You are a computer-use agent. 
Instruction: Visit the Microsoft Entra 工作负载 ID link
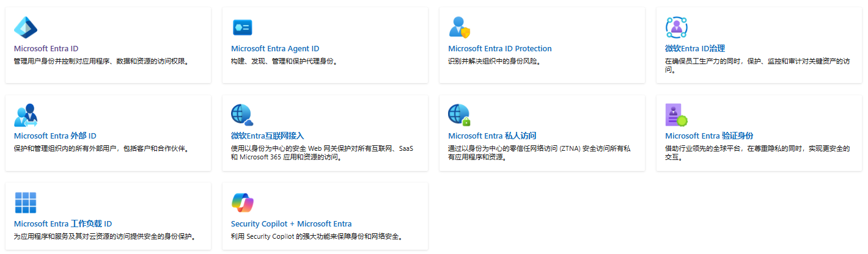point(63,224)
